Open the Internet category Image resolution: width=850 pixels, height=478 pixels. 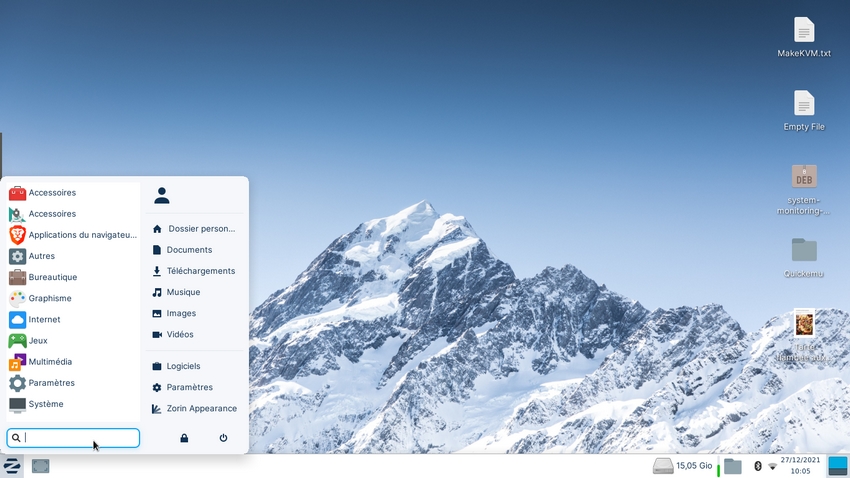click(44, 320)
